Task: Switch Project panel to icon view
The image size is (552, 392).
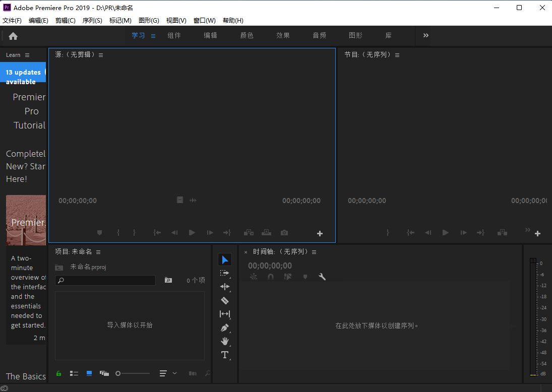Action: [x=89, y=373]
